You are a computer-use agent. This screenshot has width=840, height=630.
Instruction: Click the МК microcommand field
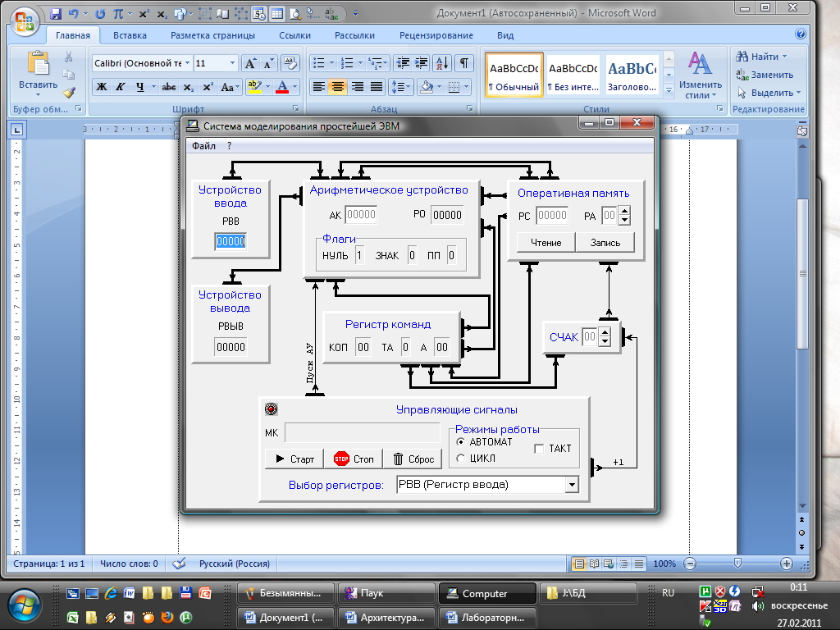click(362, 432)
